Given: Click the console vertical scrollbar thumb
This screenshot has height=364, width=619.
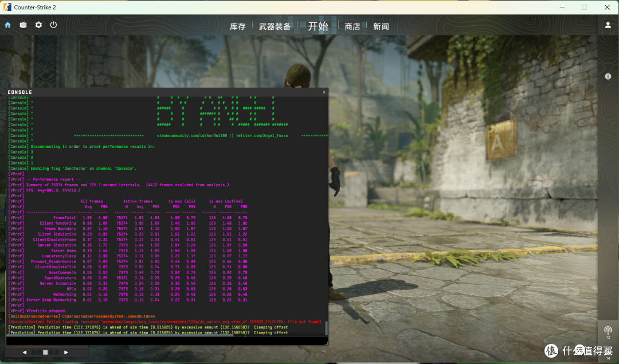Looking at the screenshot, I should coord(326,328).
